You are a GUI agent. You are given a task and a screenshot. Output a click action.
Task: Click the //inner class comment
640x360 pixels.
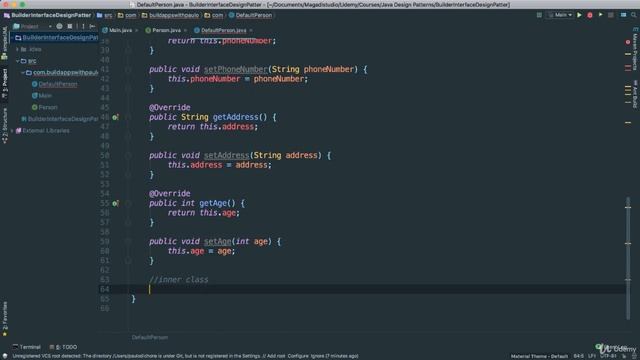coord(178,280)
